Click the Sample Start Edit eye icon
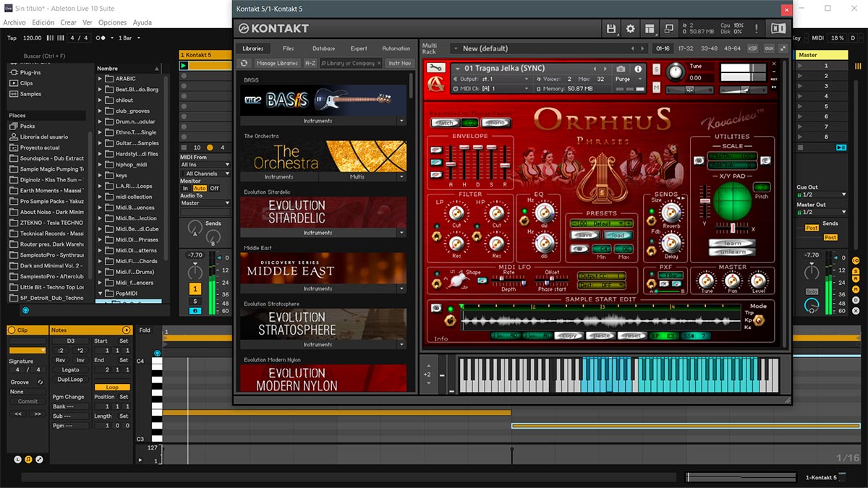The image size is (868, 488). (436, 308)
